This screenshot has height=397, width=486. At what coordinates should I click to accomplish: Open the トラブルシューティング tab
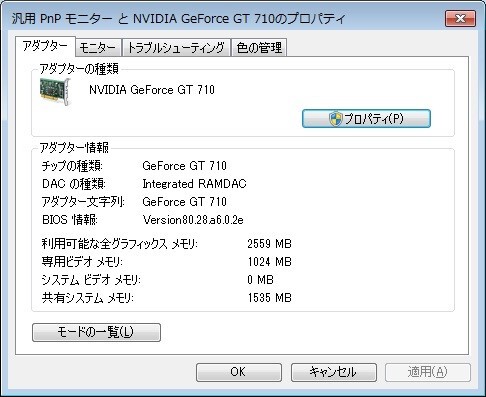point(176,48)
